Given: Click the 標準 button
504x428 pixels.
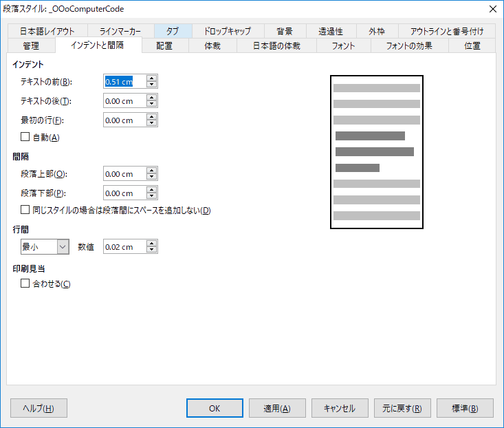Looking at the screenshot, I should tap(465, 408).
